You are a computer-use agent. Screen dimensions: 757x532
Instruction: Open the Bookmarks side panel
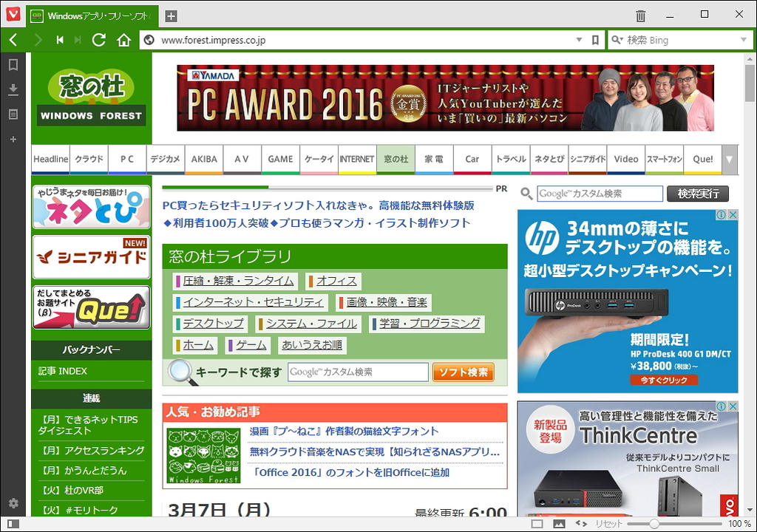pos(13,65)
